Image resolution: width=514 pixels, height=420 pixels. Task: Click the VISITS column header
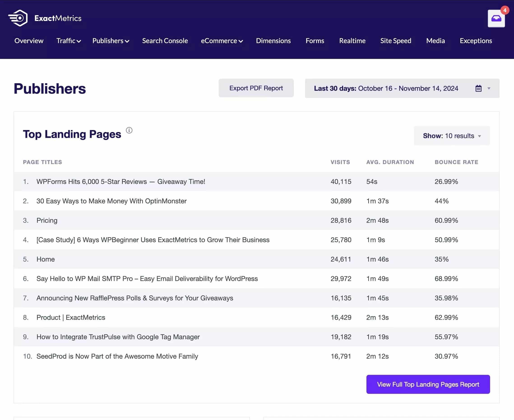[340, 162]
